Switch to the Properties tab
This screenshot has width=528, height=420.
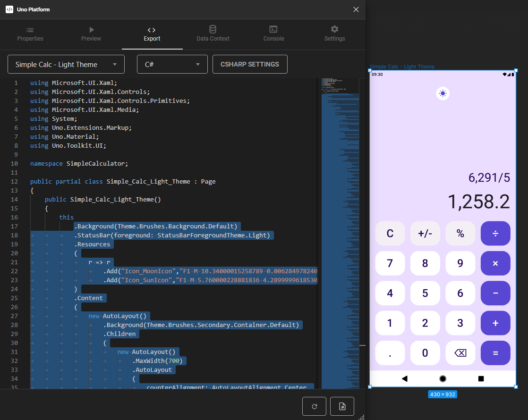click(30, 33)
